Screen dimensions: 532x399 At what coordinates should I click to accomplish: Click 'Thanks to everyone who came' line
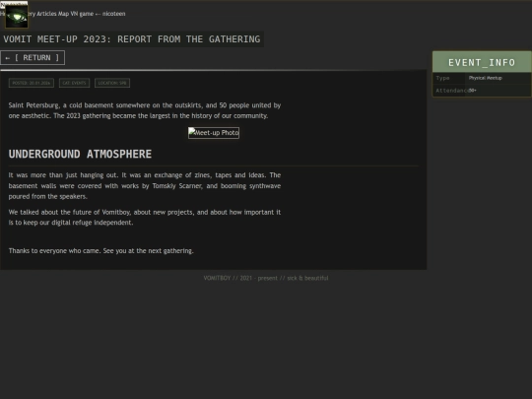click(101, 251)
